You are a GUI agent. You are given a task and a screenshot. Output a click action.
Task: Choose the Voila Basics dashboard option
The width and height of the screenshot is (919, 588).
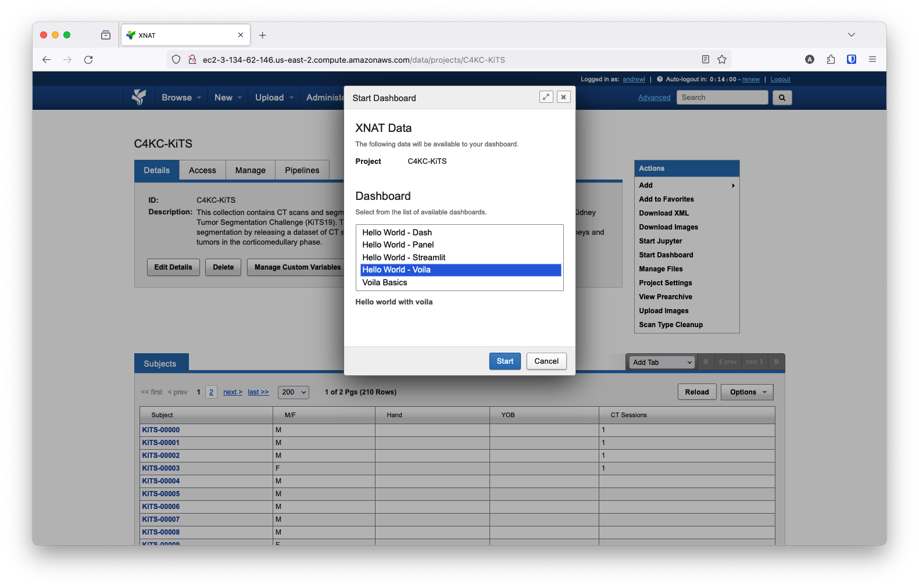point(385,282)
